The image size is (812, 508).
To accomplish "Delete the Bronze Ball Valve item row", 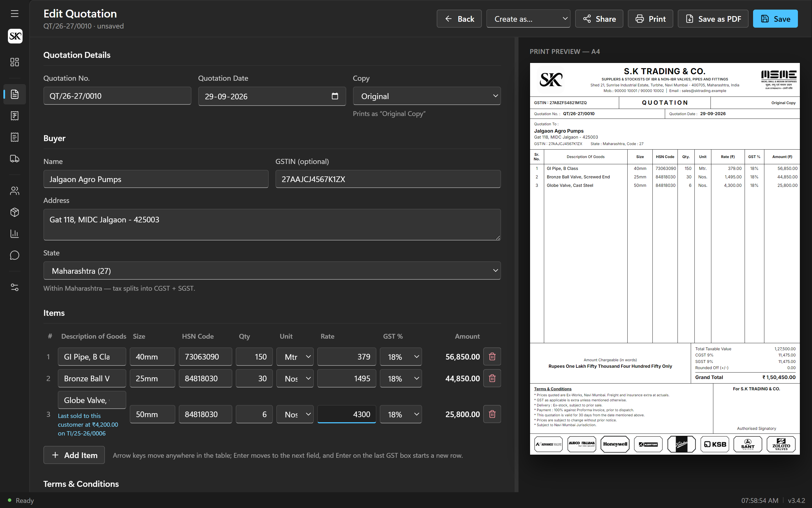I will click(x=492, y=378).
